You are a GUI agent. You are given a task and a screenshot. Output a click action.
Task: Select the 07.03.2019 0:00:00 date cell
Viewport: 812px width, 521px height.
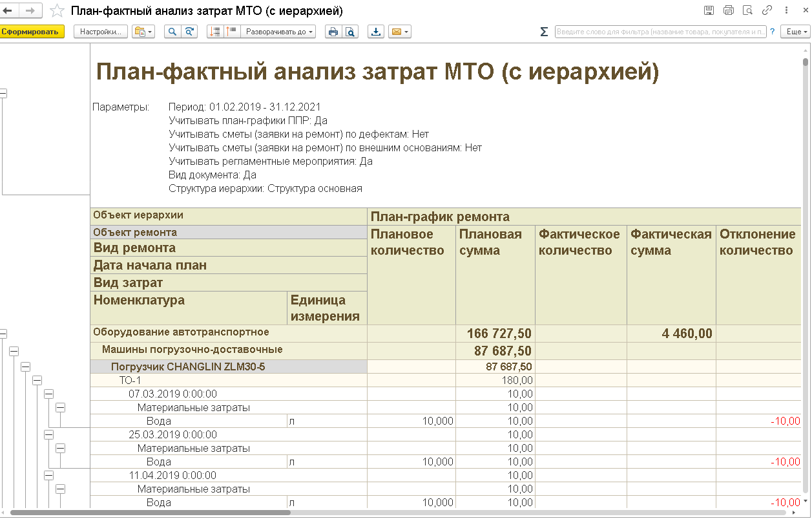[229, 394]
